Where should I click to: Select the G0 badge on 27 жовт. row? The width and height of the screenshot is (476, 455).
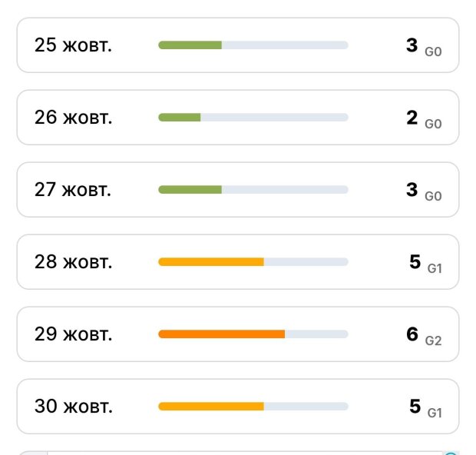(433, 196)
